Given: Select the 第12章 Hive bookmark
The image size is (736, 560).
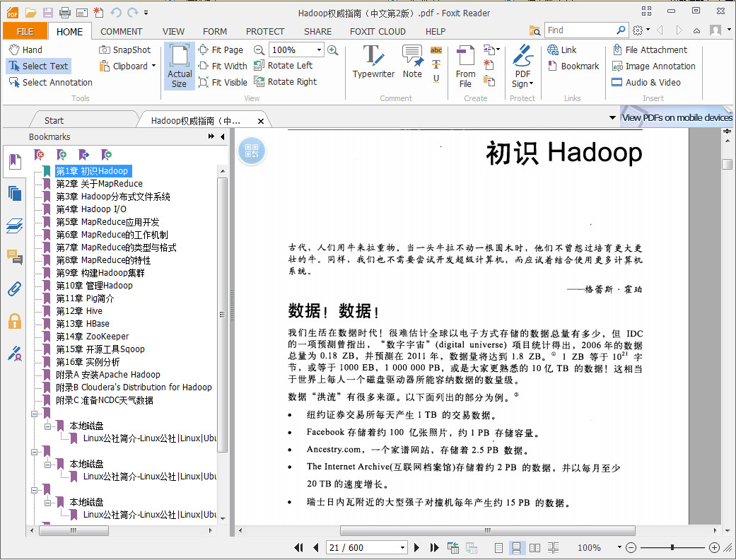Looking at the screenshot, I should point(78,310).
